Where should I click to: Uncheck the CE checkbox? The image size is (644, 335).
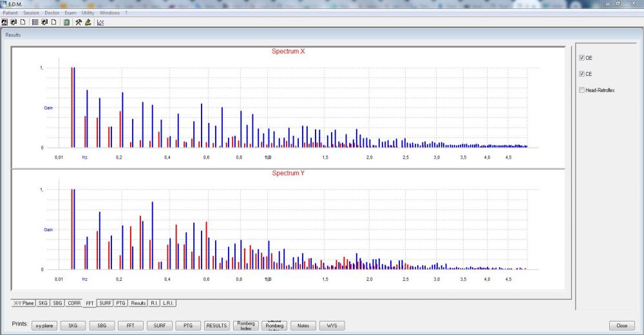point(582,74)
